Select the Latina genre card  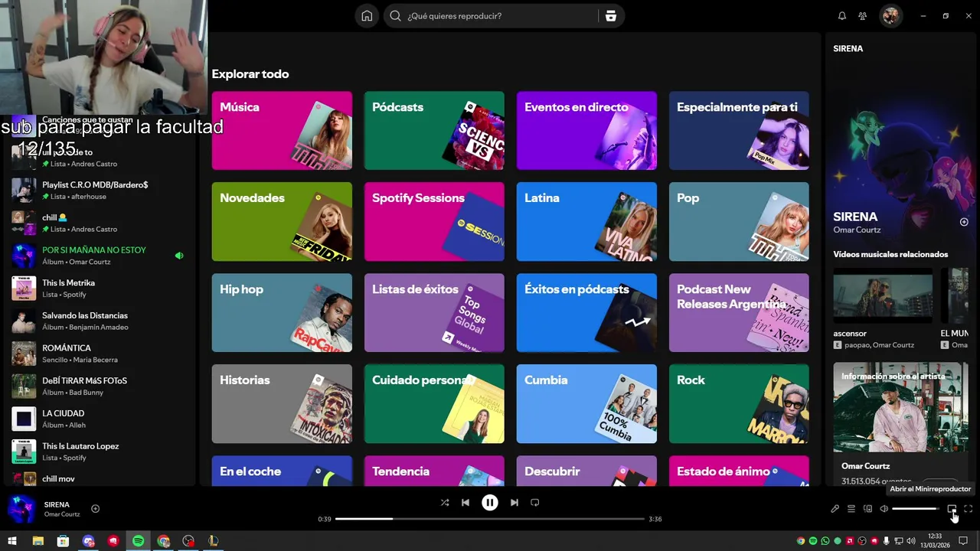[586, 222]
